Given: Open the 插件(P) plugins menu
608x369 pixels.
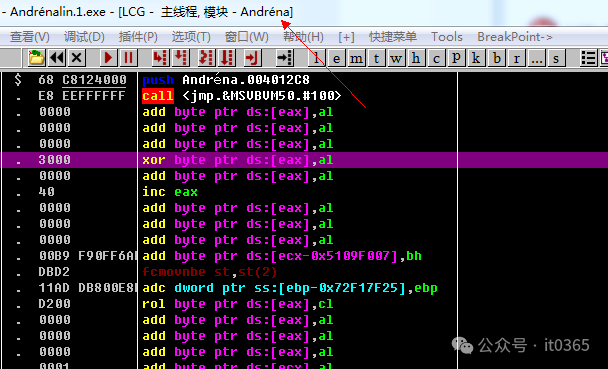Looking at the screenshot, I should click(x=138, y=37).
